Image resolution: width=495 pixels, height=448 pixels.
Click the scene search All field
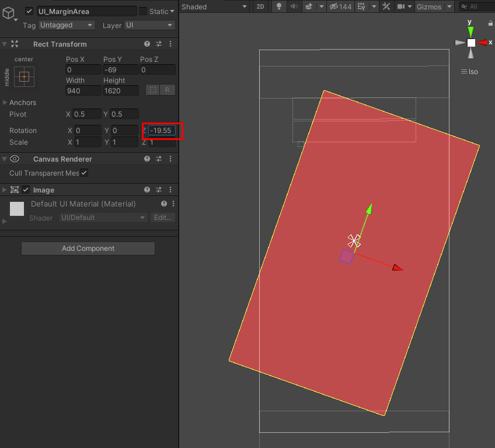pyautogui.click(x=477, y=6)
